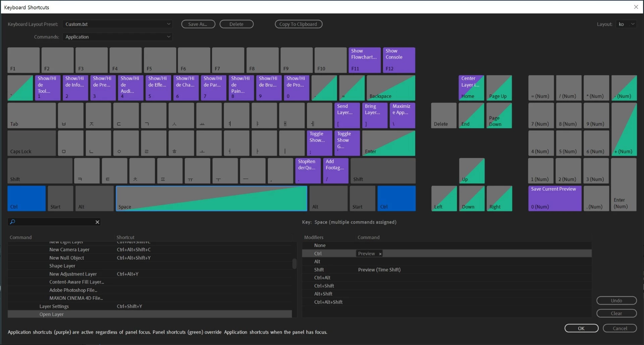The image size is (644, 345).
Task: Click the Cancel button
Action: point(620,328)
